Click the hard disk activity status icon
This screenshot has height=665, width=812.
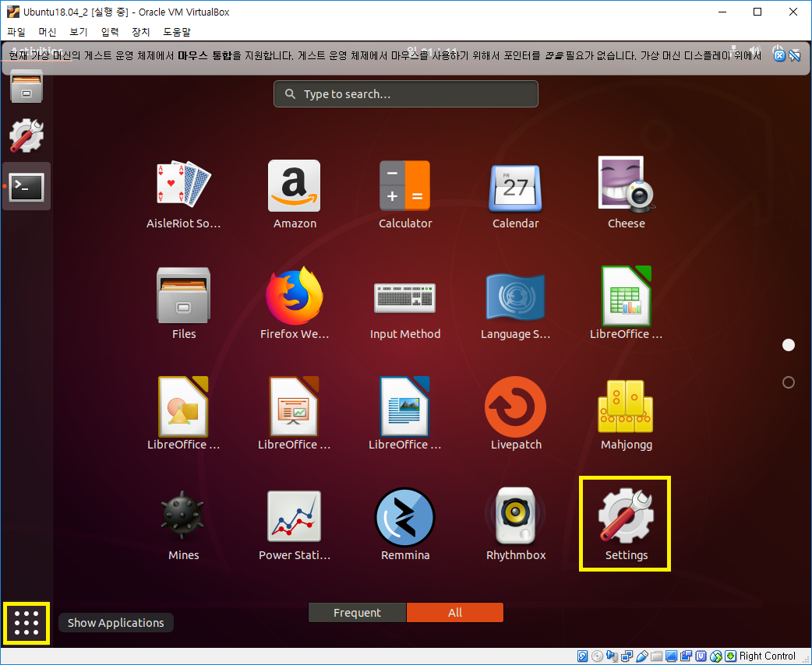[x=583, y=656]
